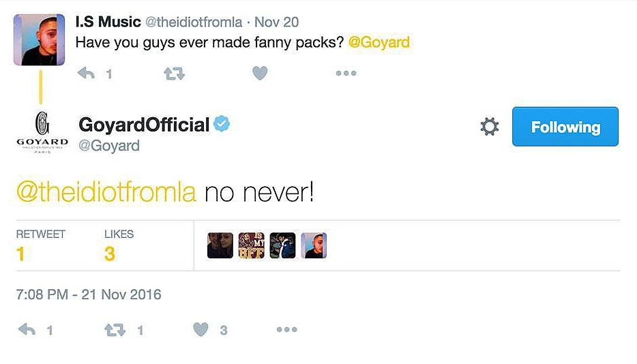637x364 pixels.
Task: Click the 'BFF' liker avatar thumbnail
Action: (251, 245)
